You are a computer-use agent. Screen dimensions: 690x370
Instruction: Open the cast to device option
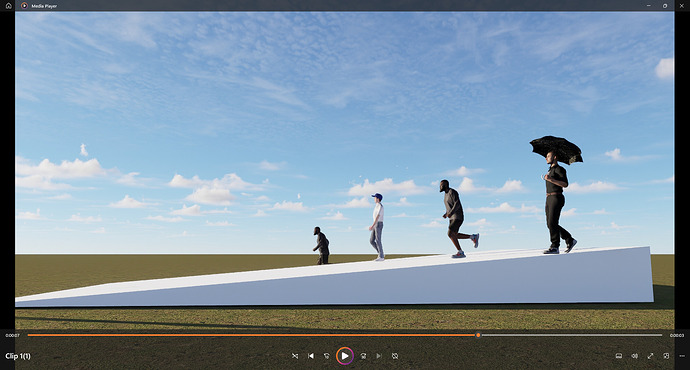pyautogui.click(x=619, y=356)
